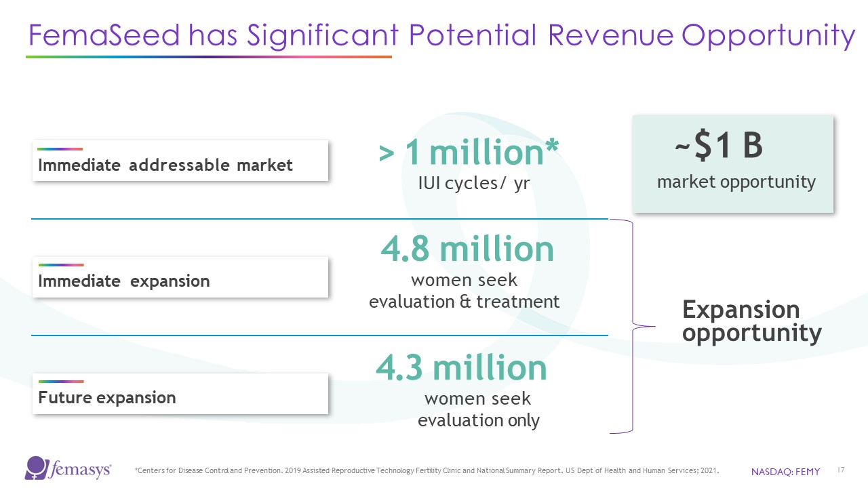Select the 'market opportunity' caption
The width and height of the screenshot is (868, 488).
(x=736, y=182)
